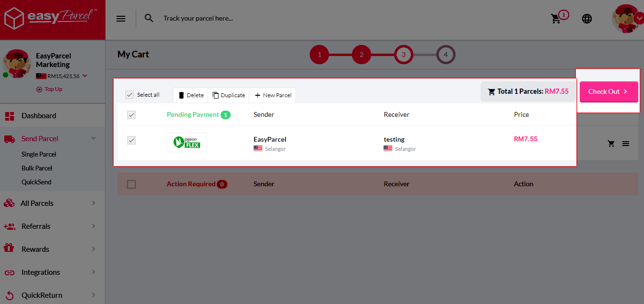Click the search magnifier icon
Image resolution: width=644 pixels, height=304 pixels.
click(149, 18)
